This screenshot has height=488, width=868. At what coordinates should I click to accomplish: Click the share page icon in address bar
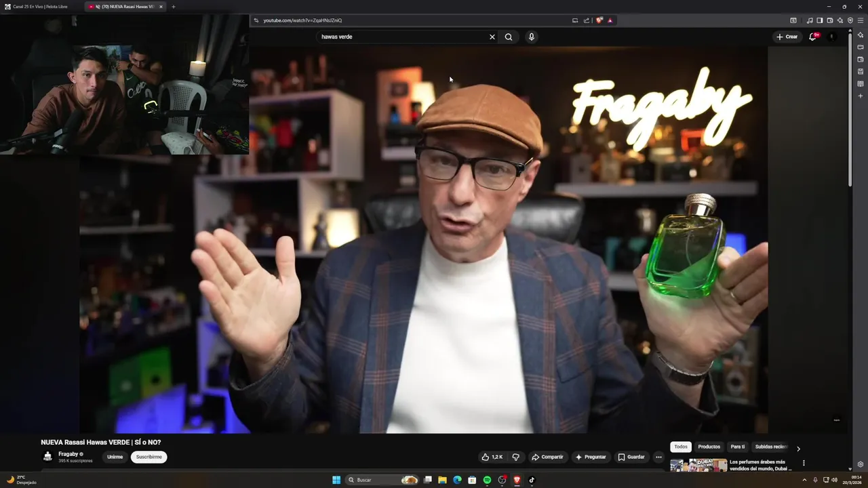(587, 20)
